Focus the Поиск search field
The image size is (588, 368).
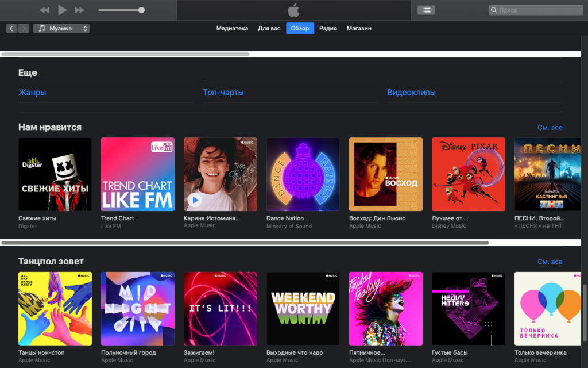(x=536, y=10)
